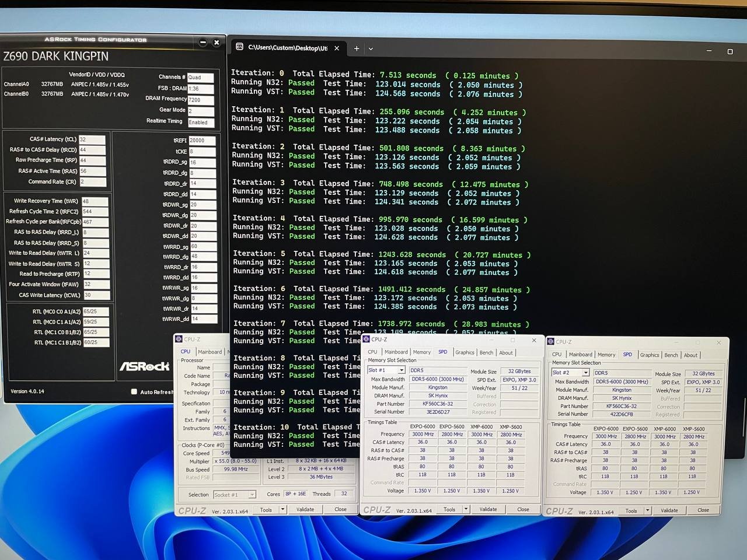Click the Realtime Timing field showing Enabled
The height and width of the screenshot is (560, 747).
[201, 123]
